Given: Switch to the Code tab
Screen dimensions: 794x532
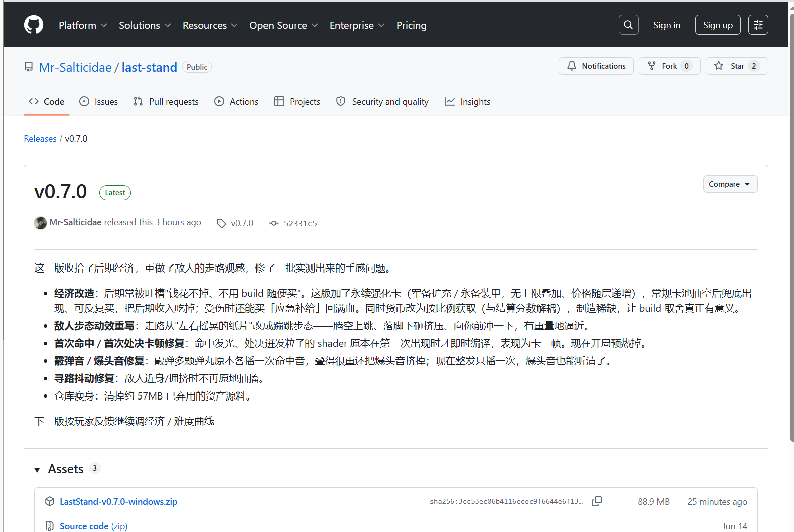Looking at the screenshot, I should [46, 102].
